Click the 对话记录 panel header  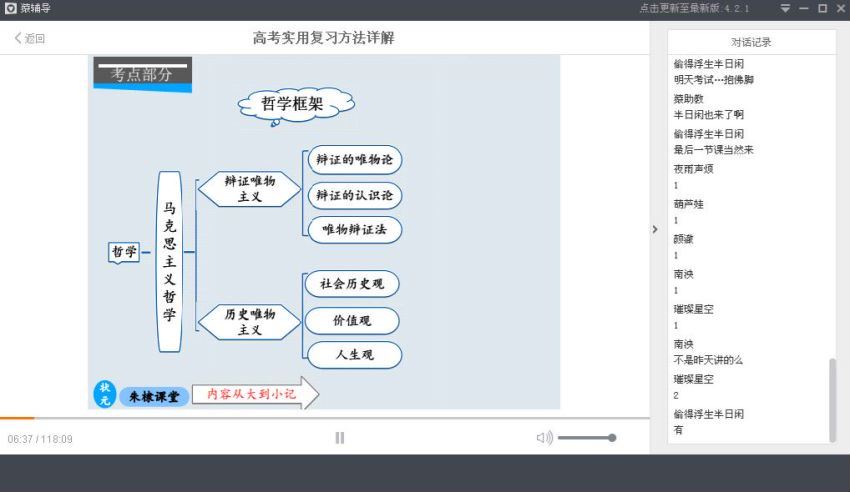751,42
